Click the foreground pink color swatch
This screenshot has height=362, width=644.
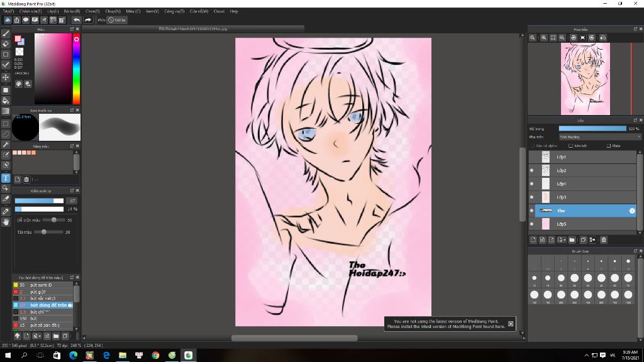click(18, 38)
